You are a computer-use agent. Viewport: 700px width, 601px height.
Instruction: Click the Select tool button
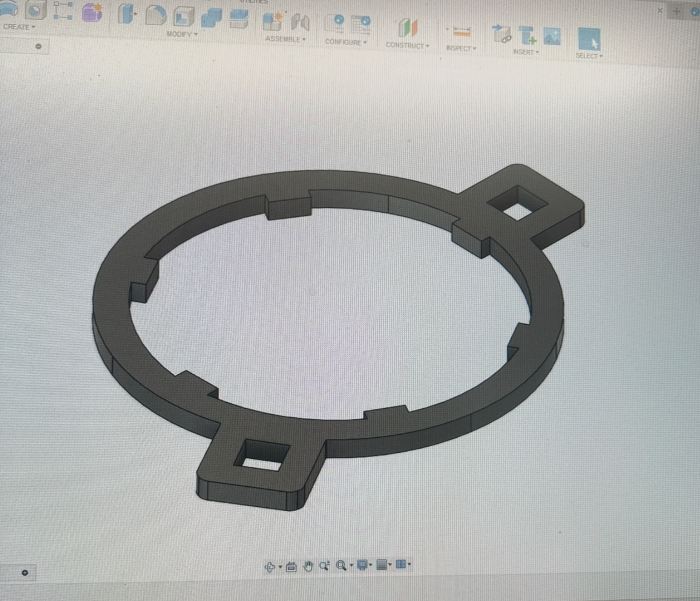pyautogui.click(x=589, y=39)
